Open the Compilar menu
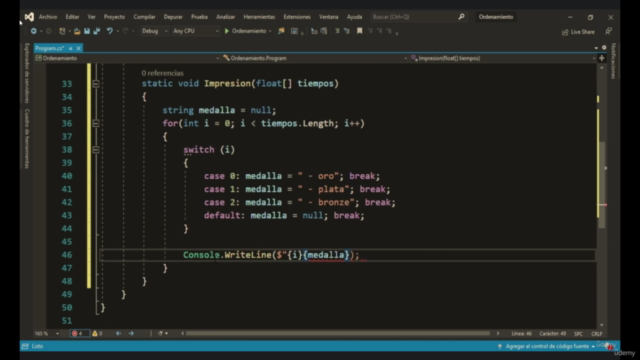The image size is (640, 360). click(144, 17)
